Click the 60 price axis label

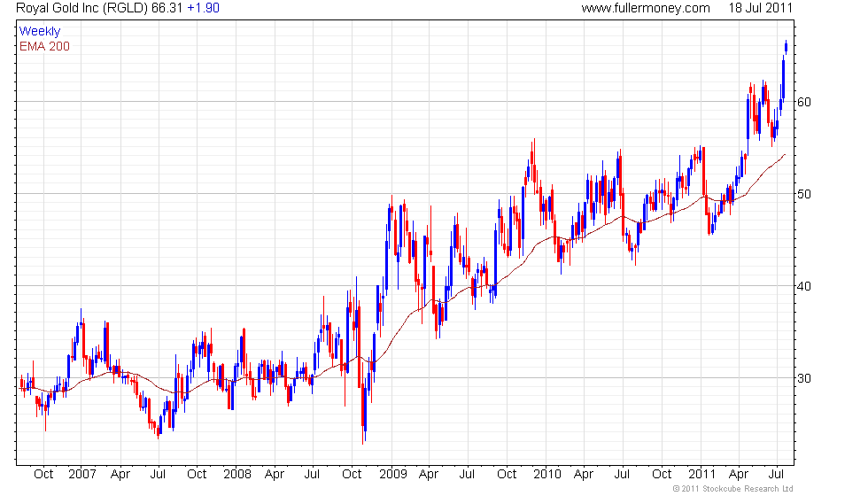tap(804, 102)
